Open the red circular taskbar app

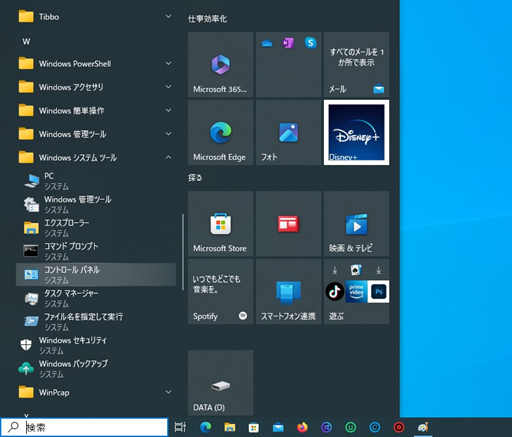point(399,427)
